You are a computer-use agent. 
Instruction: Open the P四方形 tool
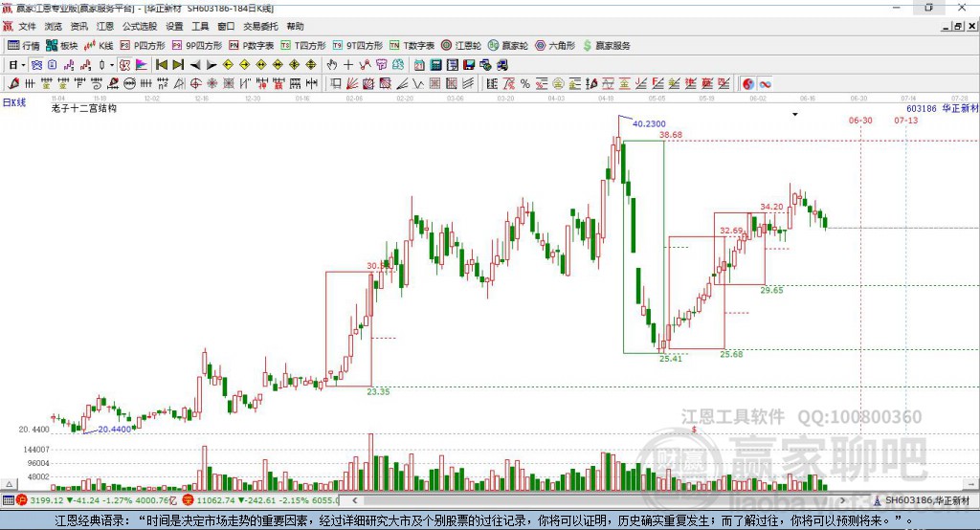point(143,46)
